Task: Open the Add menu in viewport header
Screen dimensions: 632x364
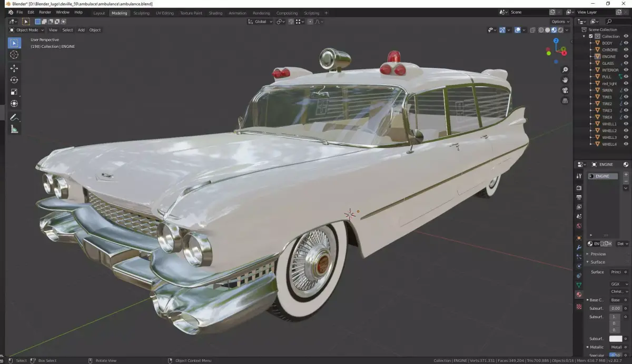Action: pyautogui.click(x=81, y=30)
